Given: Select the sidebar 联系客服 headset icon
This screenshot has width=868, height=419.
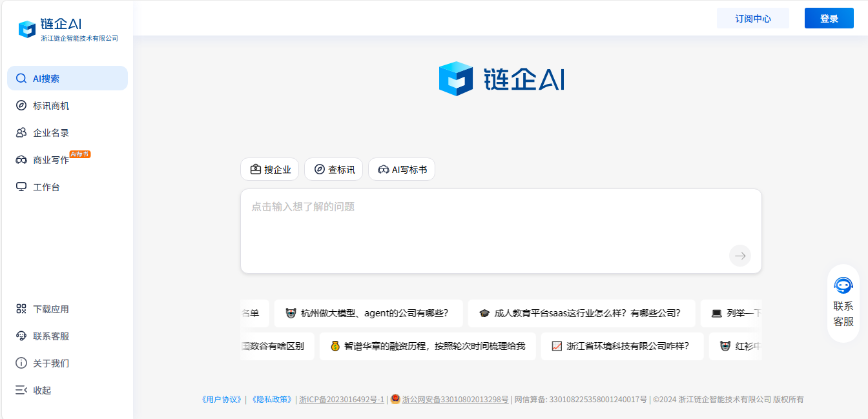Looking at the screenshot, I should point(21,336).
